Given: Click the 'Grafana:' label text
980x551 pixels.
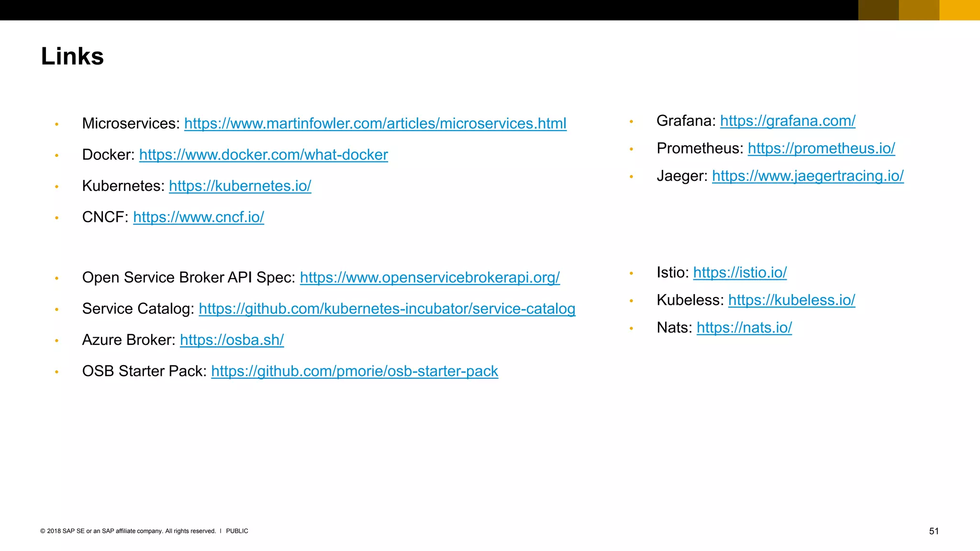Looking at the screenshot, I should (x=686, y=121).
